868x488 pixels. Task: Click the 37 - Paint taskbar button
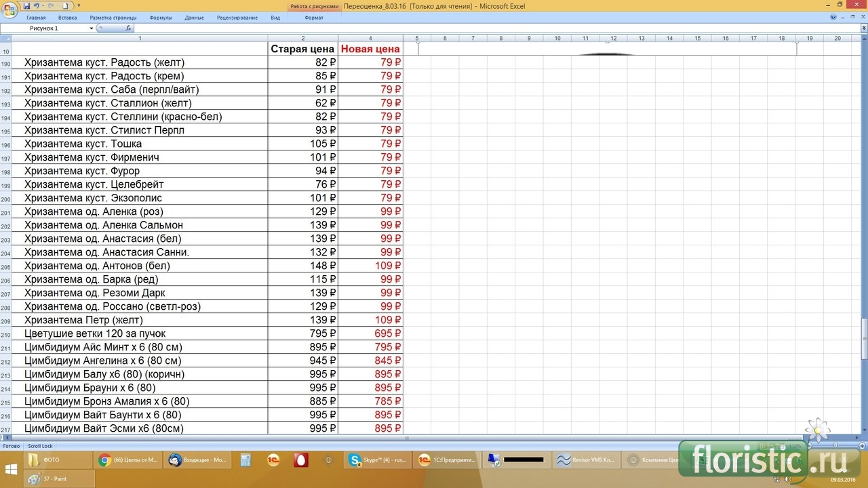point(60,479)
